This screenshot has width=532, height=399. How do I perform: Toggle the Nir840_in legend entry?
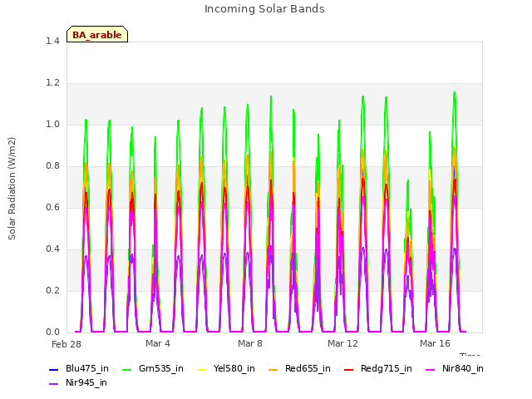click(x=455, y=369)
